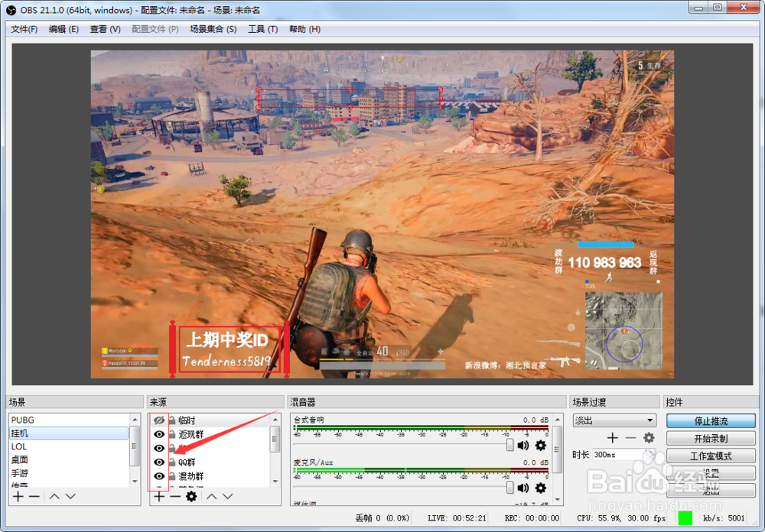The image size is (765, 532).
Task: Click the 开始录制 button
Action: pyautogui.click(x=711, y=439)
